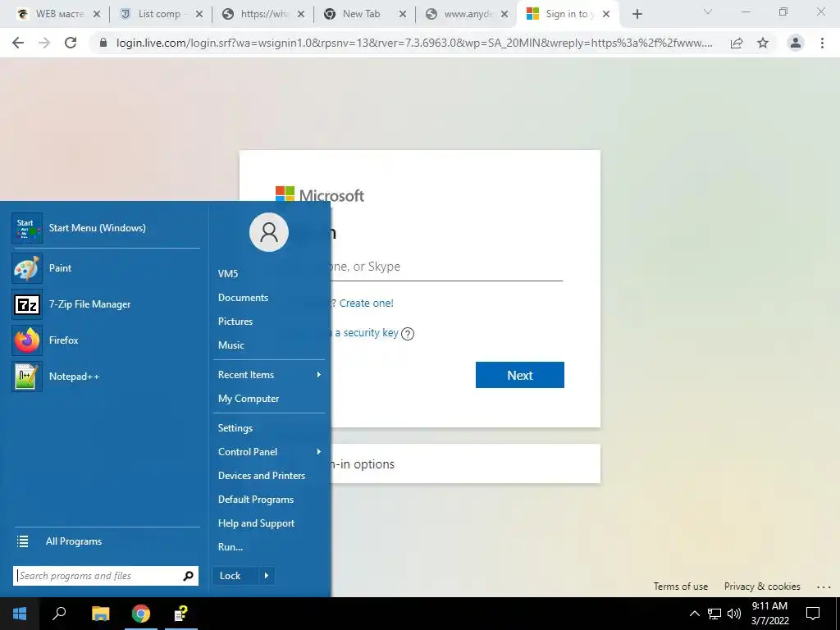Click the volume speaker icon in tray
Viewport: 840px width, 630px height.
(734, 614)
